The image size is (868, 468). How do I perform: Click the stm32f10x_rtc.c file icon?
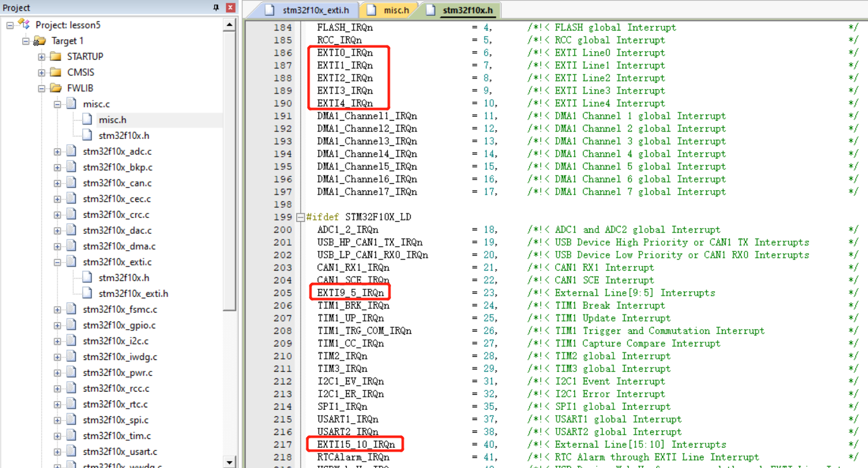pyautogui.click(x=71, y=404)
